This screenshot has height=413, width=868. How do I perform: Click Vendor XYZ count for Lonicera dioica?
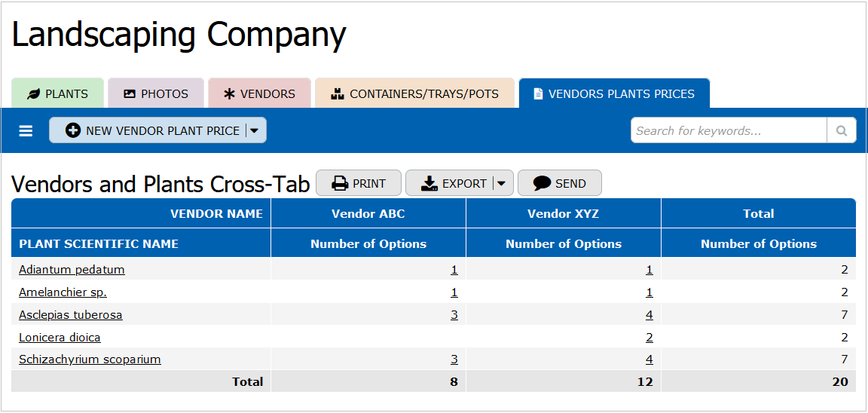tap(649, 337)
